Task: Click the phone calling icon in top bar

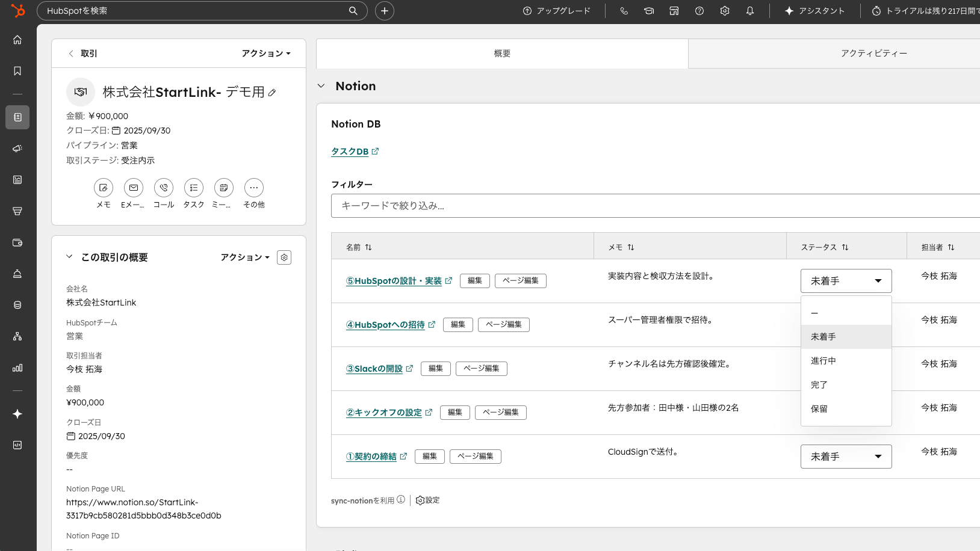Action: (624, 11)
